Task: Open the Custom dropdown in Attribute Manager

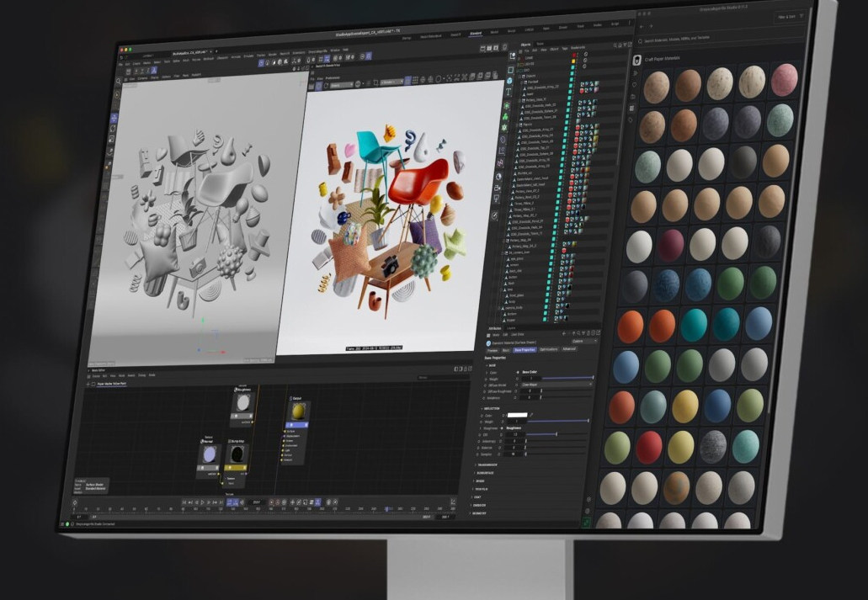Action: click(584, 342)
